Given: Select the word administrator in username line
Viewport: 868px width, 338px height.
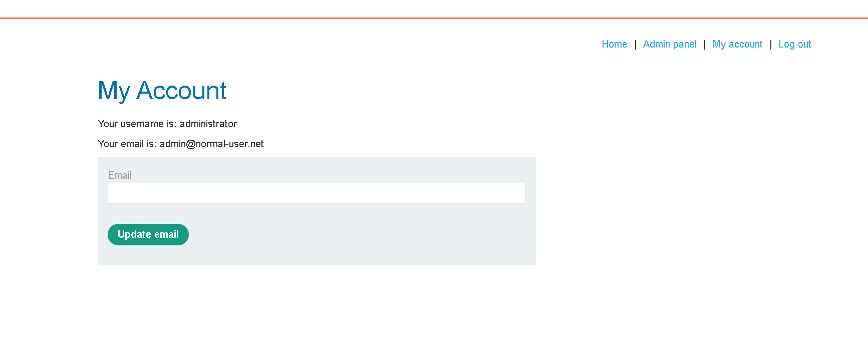Looking at the screenshot, I should coord(208,124).
